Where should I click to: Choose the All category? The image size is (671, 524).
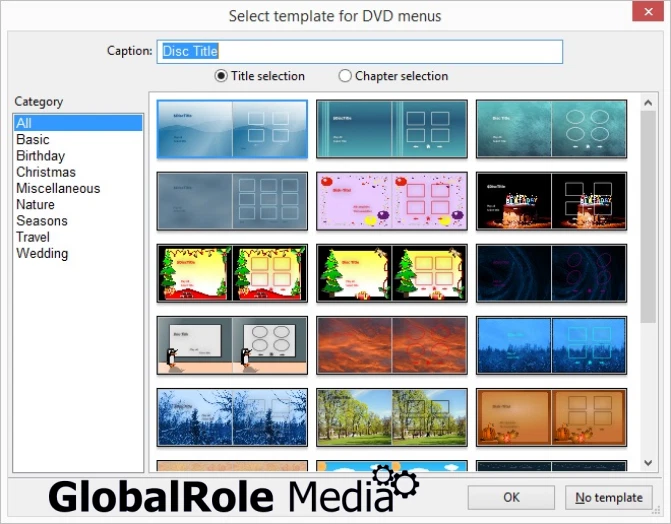[x=78, y=123]
